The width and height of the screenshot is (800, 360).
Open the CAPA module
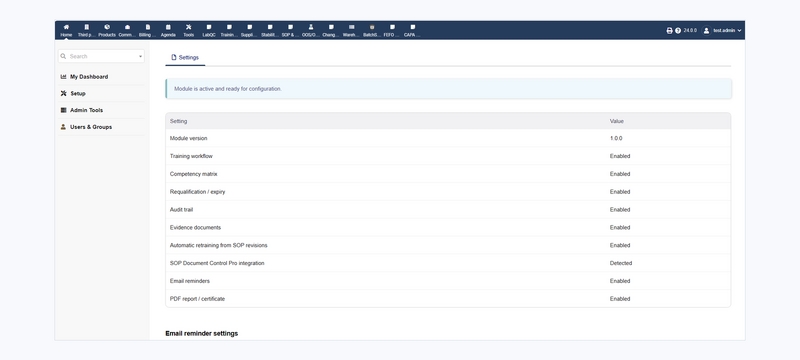tap(412, 30)
